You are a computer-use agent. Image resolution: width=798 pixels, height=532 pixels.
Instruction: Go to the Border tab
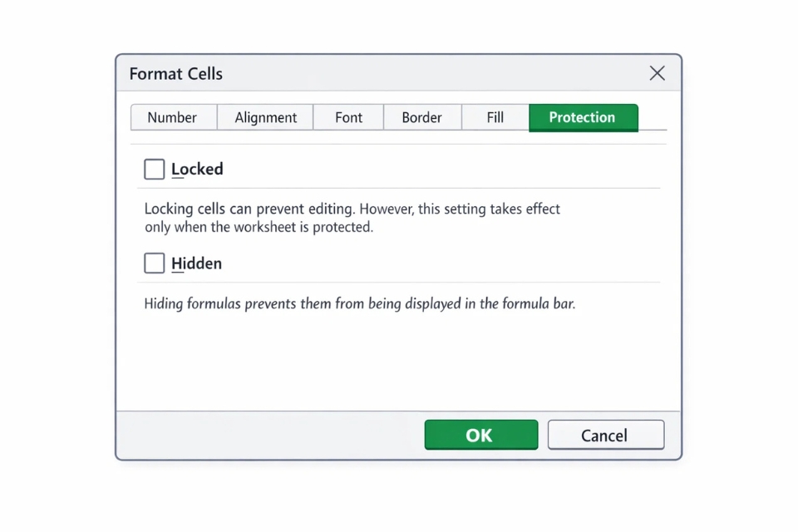click(421, 117)
